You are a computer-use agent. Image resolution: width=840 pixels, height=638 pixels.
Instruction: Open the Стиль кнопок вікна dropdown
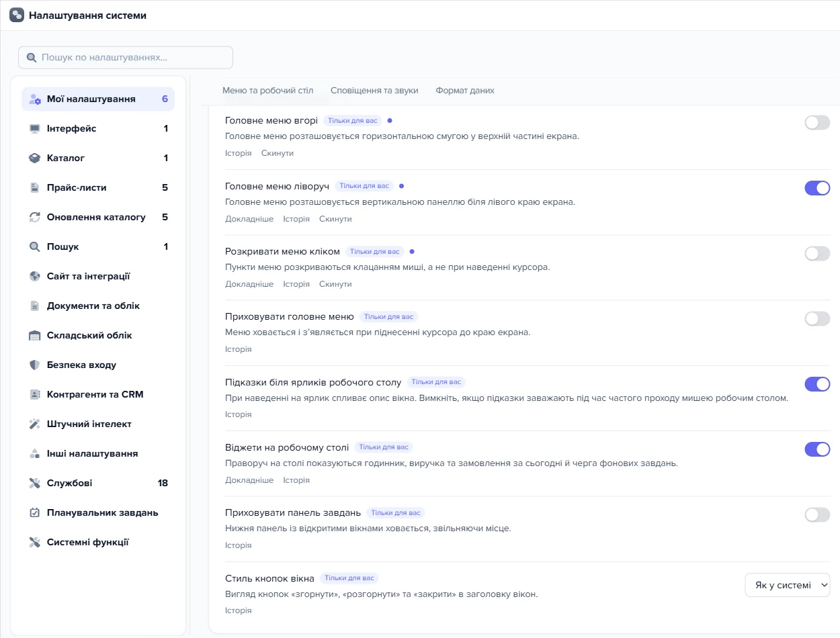point(788,585)
